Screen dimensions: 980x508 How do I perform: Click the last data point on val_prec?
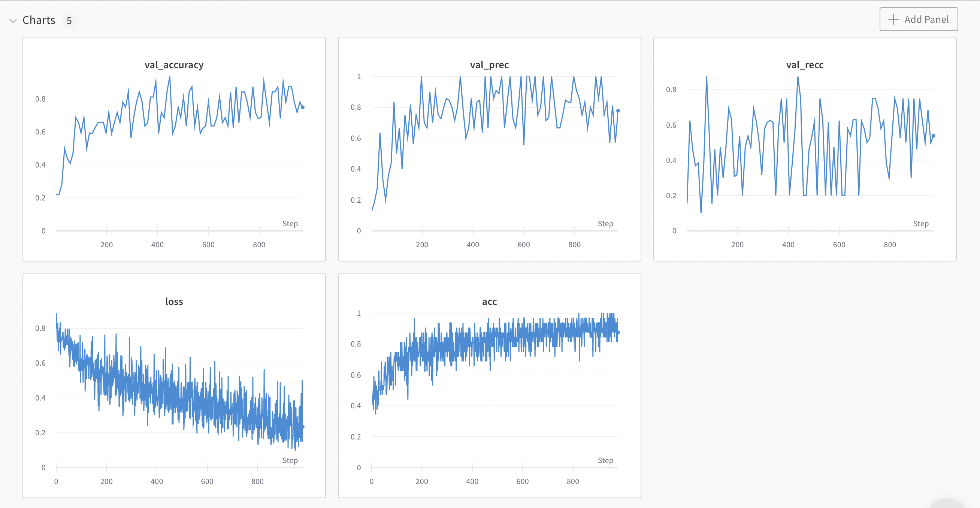(618, 111)
